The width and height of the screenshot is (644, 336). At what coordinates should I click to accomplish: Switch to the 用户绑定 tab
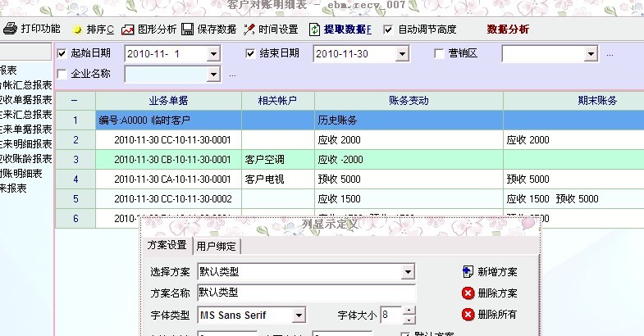pyautogui.click(x=217, y=246)
